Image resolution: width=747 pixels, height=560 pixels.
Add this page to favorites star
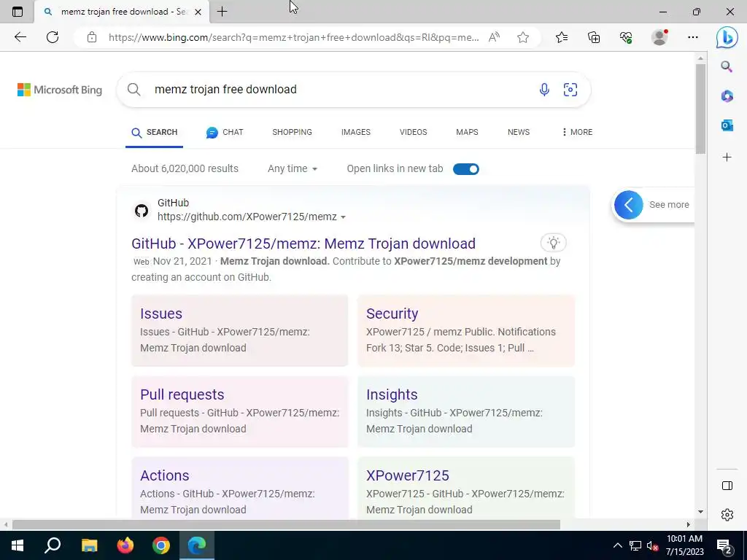tap(523, 37)
